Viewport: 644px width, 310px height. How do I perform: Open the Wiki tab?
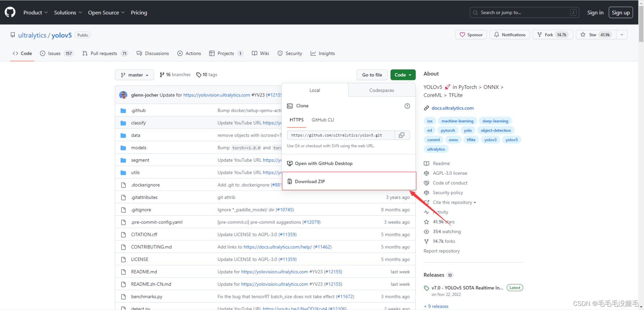[260, 54]
